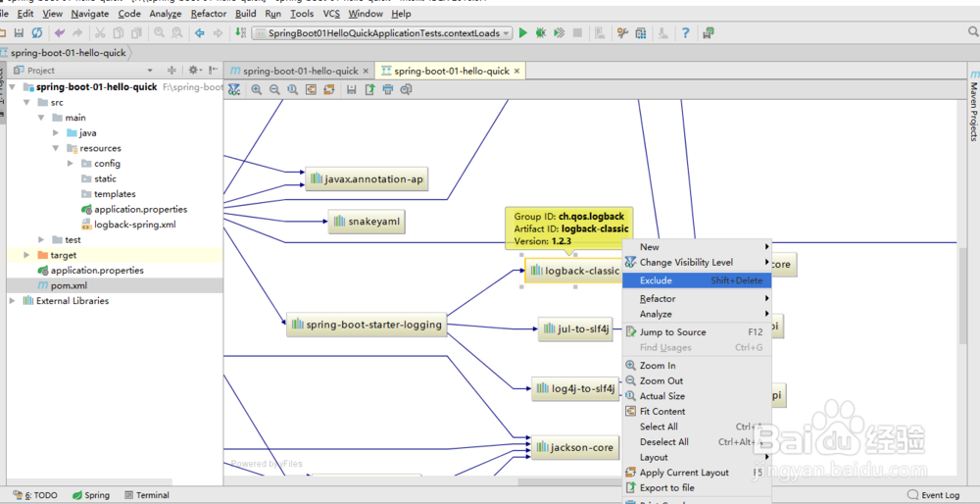Click the Project panel scroll-from-source icon

pyautogui.click(x=171, y=70)
